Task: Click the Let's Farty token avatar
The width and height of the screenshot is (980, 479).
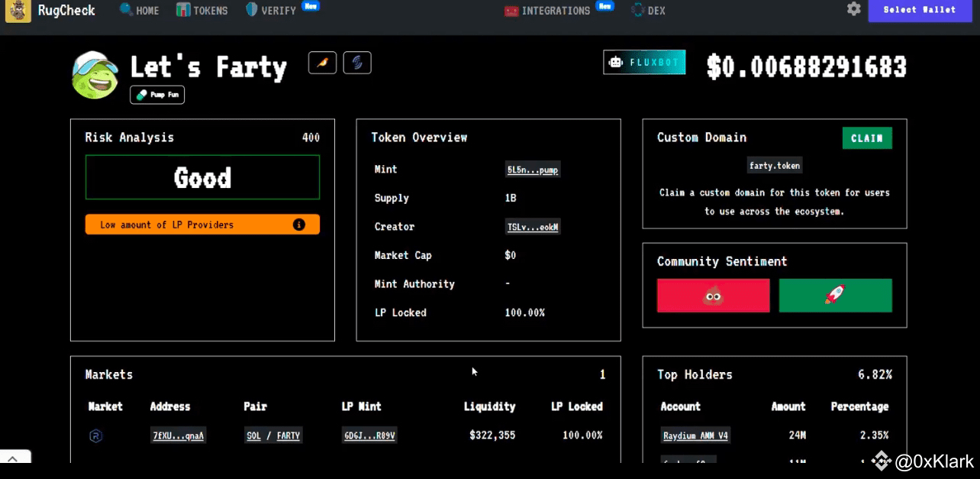Action: point(95,76)
